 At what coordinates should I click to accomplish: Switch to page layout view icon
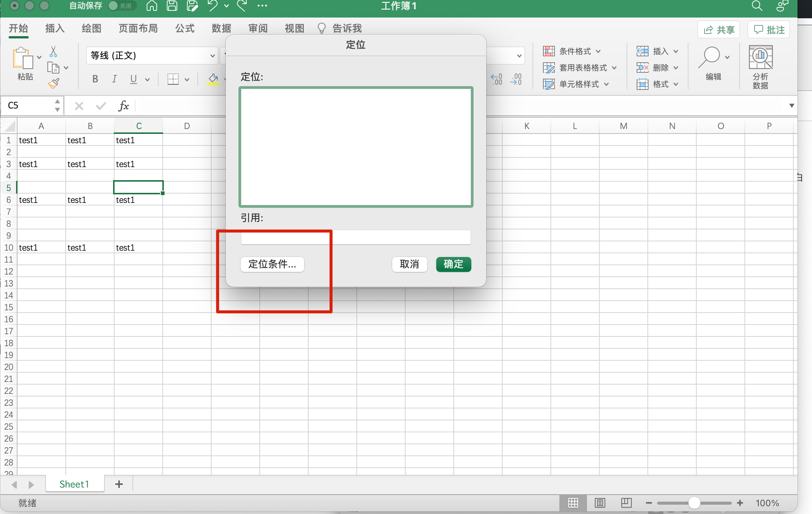point(600,503)
